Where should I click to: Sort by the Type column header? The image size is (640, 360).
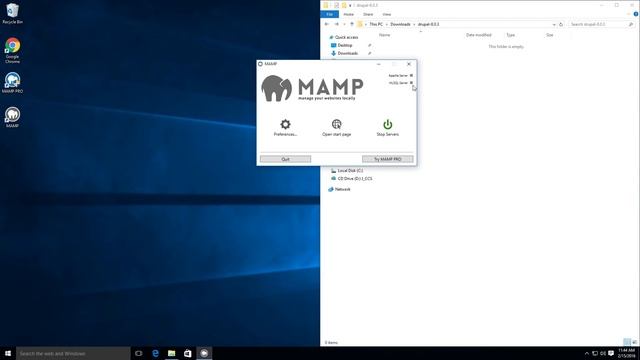511,35
